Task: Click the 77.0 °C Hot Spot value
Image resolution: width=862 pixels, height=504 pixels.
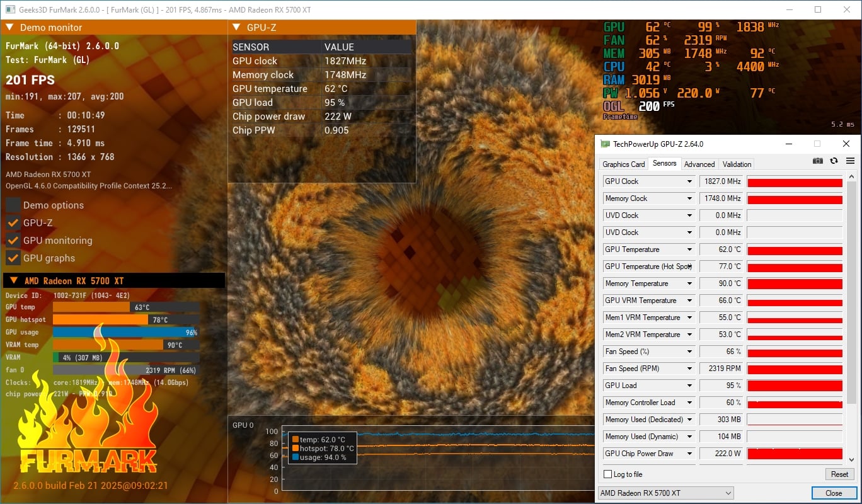Action: click(x=721, y=266)
